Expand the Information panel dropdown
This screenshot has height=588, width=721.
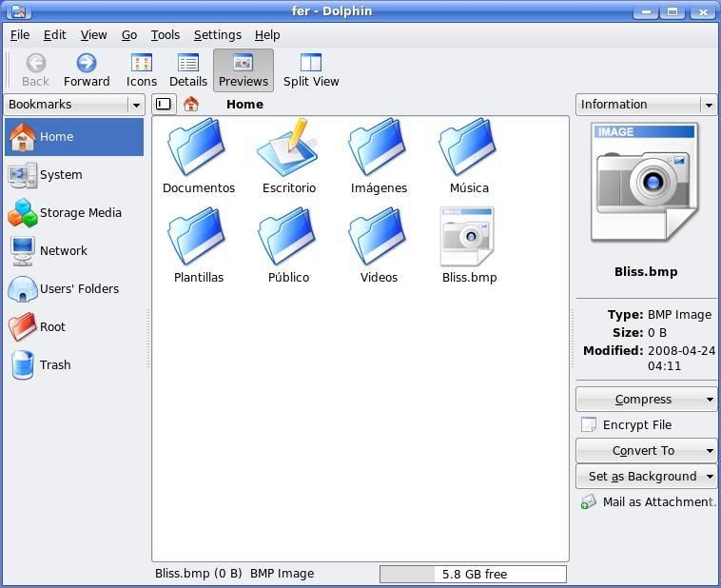[x=709, y=105]
